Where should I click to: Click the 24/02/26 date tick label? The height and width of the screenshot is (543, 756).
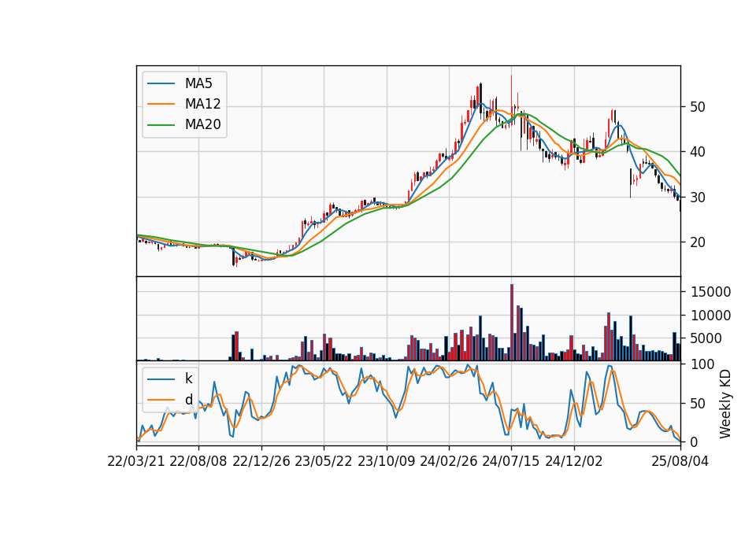pyautogui.click(x=448, y=461)
